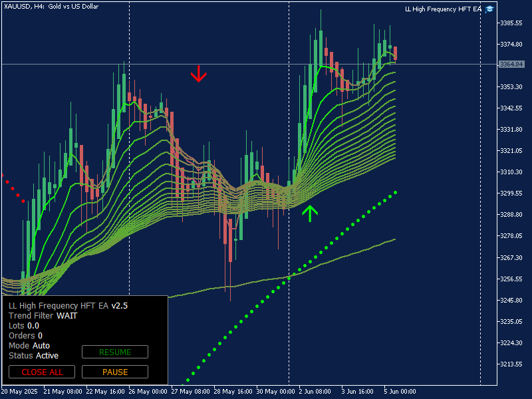Click the 3321.05 price scale label

(511, 151)
